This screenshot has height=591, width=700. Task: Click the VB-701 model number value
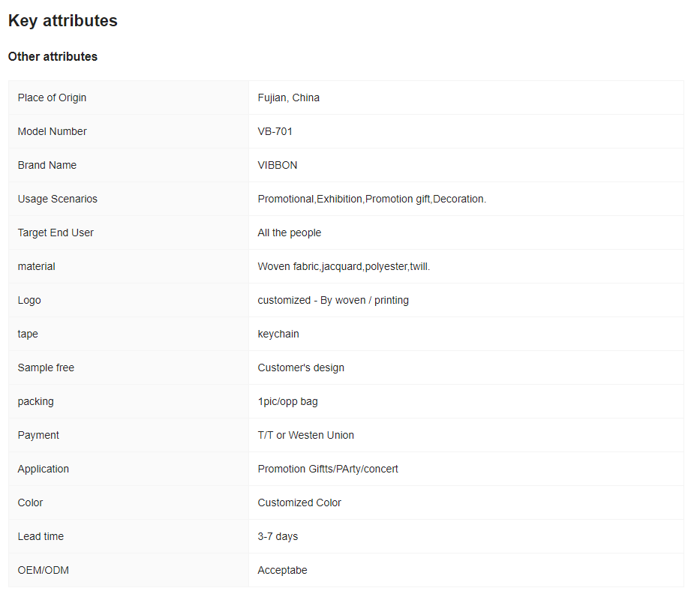coord(275,131)
